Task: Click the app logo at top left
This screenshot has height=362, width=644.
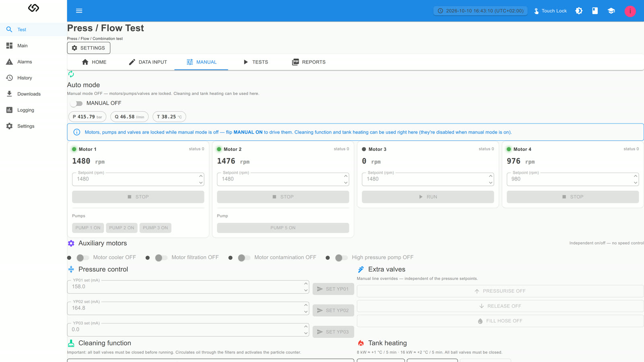Action: pos(33,8)
